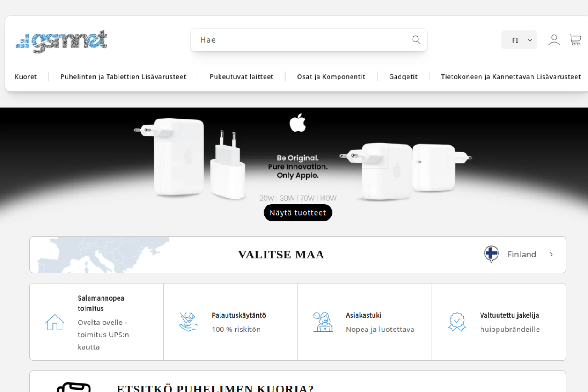Open the Kuoret menu
This screenshot has width=588, height=392.
point(26,77)
